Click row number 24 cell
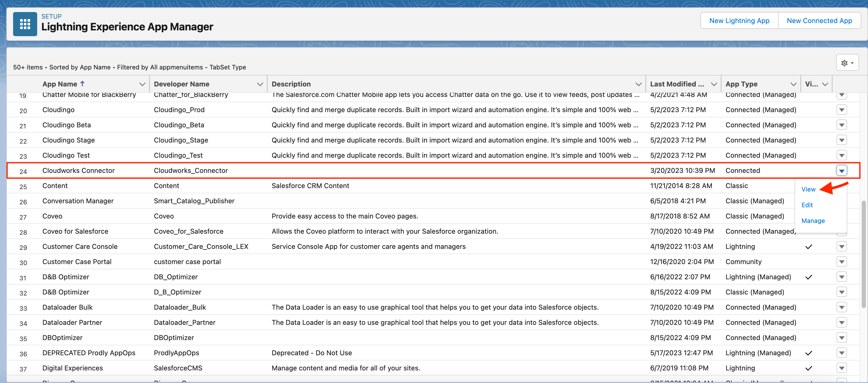The height and width of the screenshot is (383, 868). point(23,171)
